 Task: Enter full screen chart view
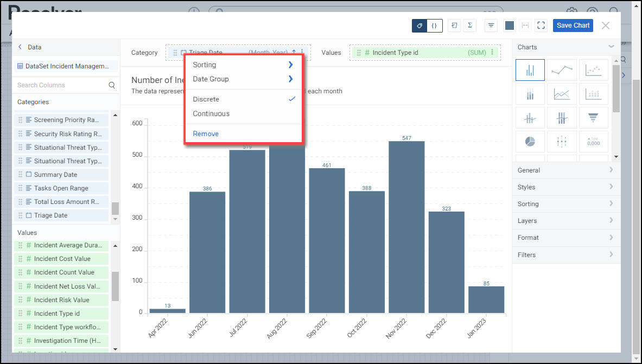click(541, 25)
